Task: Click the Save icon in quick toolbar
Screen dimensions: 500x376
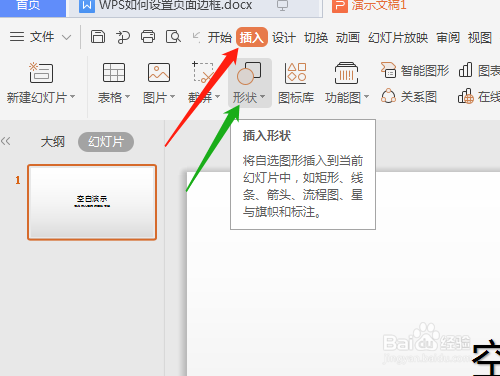Action: pos(98,37)
